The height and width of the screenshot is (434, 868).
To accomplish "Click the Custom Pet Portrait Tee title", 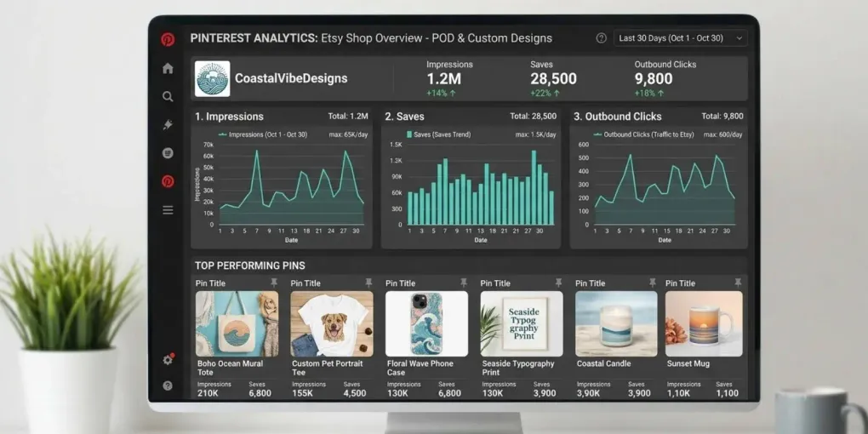I will pyautogui.click(x=327, y=368).
